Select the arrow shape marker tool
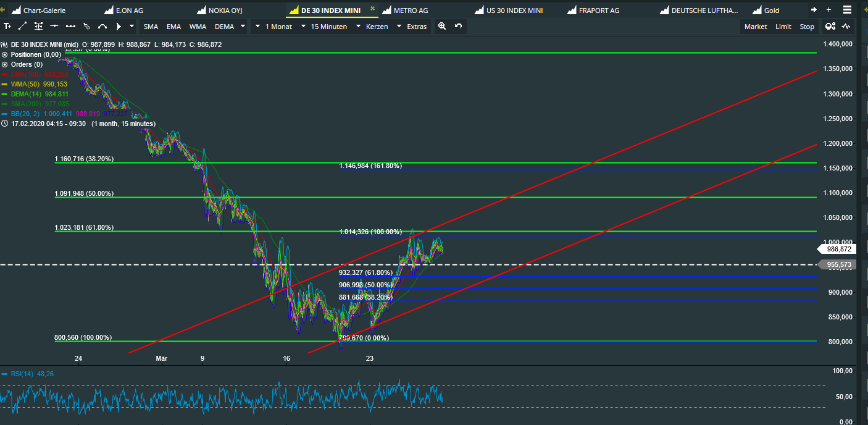 click(x=119, y=26)
